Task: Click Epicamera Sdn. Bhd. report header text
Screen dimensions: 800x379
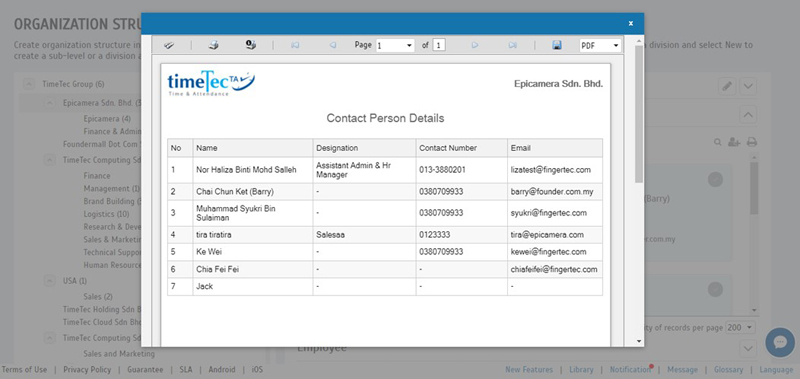Action: coord(558,84)
